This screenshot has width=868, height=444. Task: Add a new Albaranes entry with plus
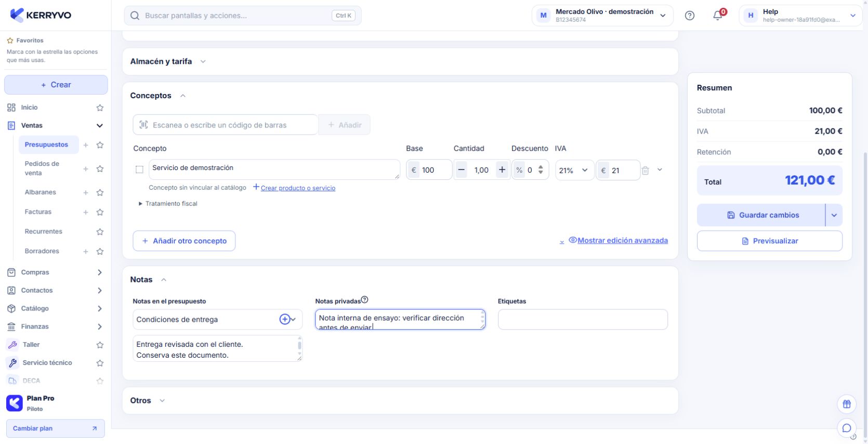click(86, 192)
